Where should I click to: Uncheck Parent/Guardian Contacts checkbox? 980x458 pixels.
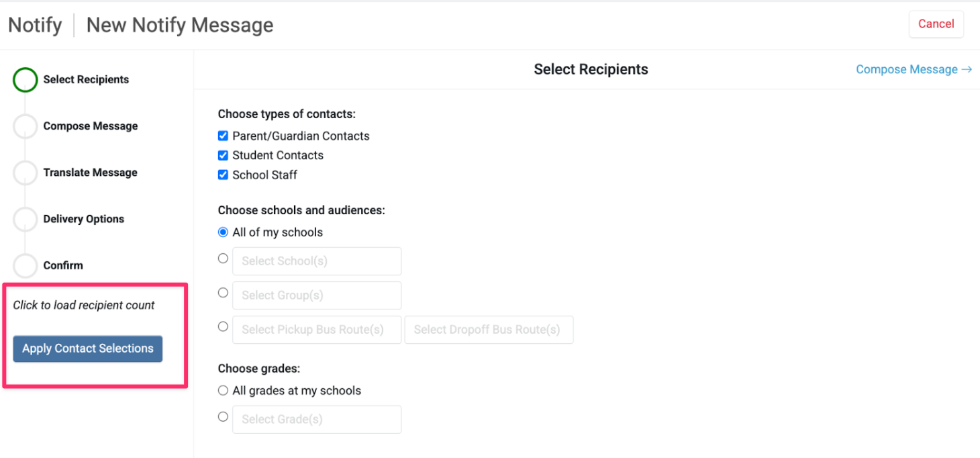[223, 136]
